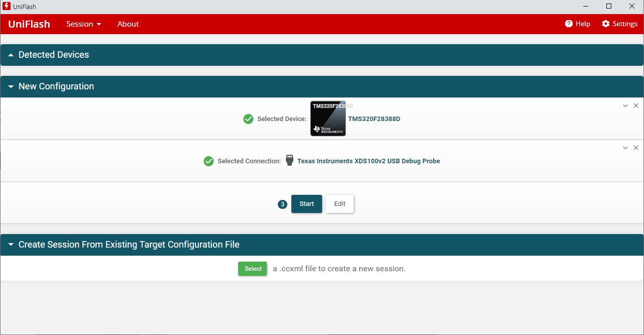The height and width of the screenshot is (335, 644).
Task: Click green checkmark beside Selected Device
Action: point(248,119)
